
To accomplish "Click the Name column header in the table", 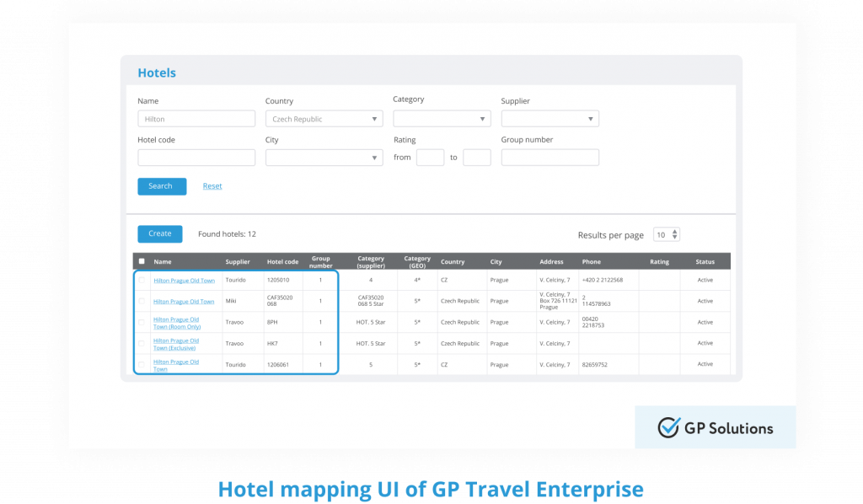I will (x=163, y=260).
